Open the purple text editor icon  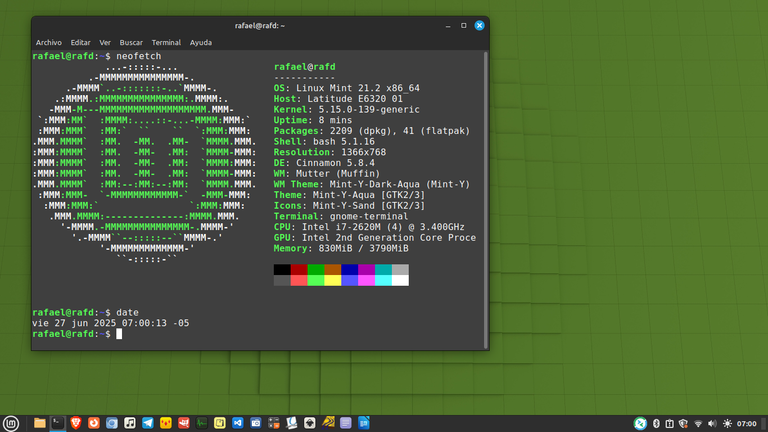pyautogui.click(x=346, y=423)
